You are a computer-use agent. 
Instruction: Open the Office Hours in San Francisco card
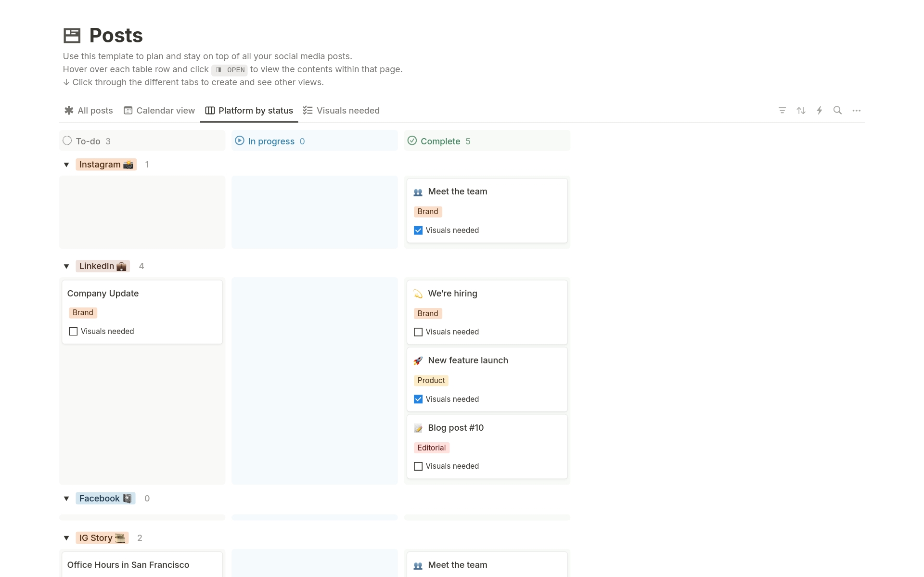click(x=128, y=564)
